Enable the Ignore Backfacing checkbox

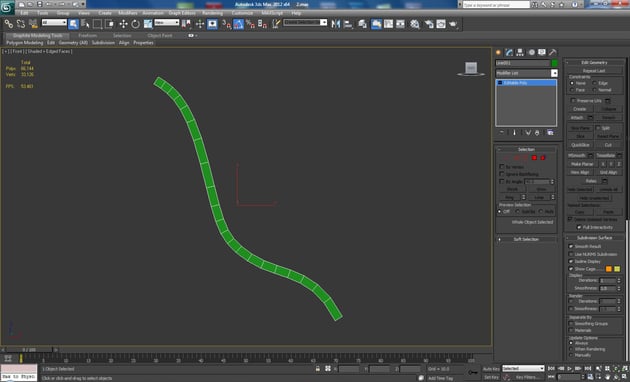tap(502, 174)
